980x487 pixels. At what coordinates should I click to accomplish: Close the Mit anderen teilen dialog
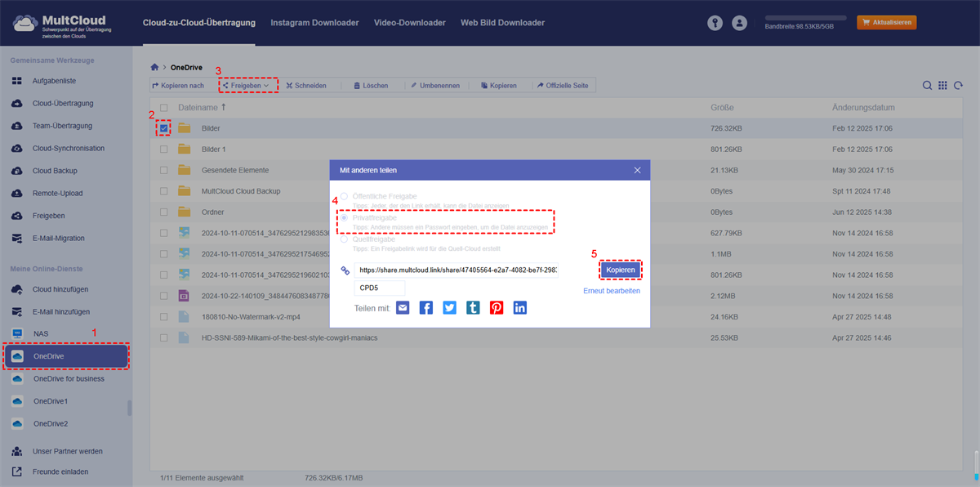click(638, 170)
